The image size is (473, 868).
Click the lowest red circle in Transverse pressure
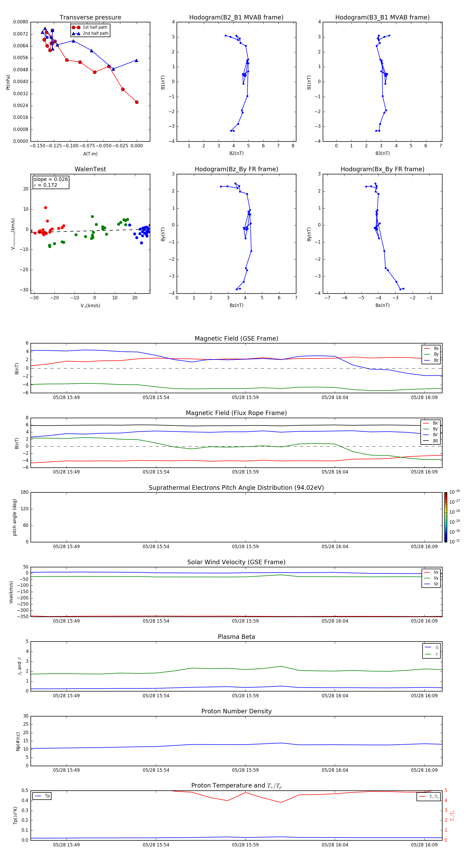137,102
